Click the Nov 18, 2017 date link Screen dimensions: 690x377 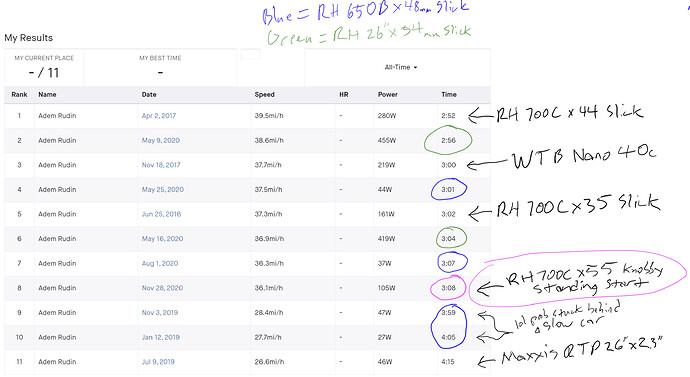click(161, 165)
